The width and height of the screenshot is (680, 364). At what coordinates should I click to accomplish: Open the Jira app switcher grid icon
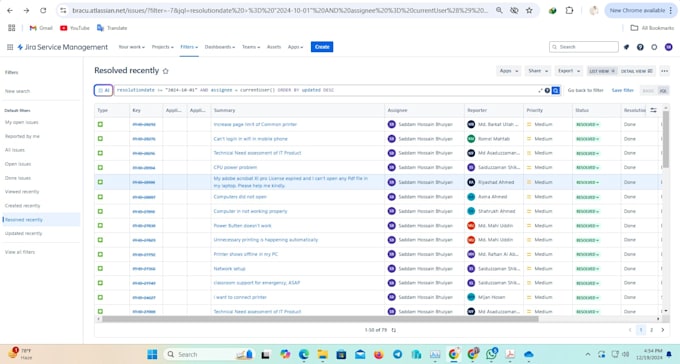[10, 47]
